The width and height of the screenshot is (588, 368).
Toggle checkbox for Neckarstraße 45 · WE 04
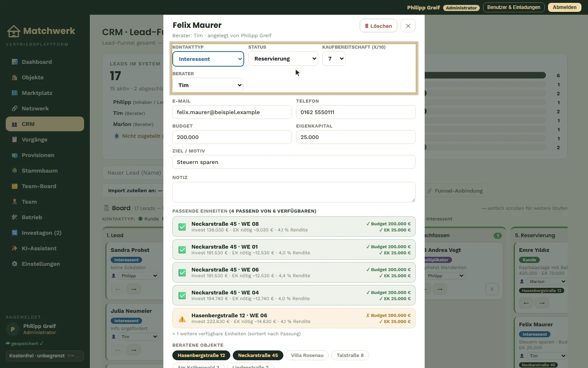pos(182,295)
